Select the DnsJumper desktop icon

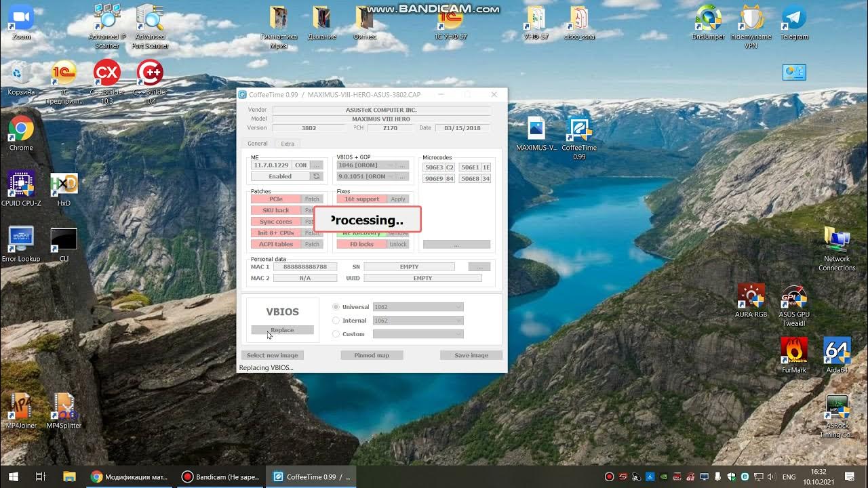709,22
